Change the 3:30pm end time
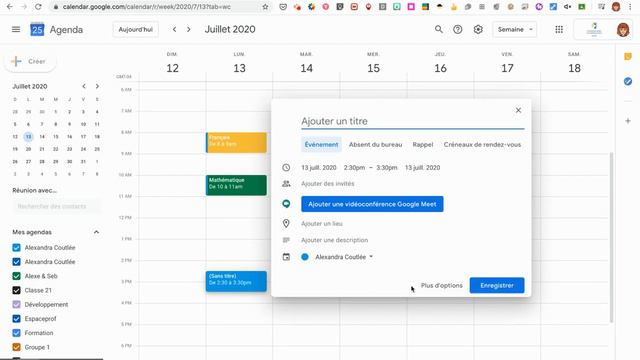This screenshot has height=360, width=640. click(387, 167)
